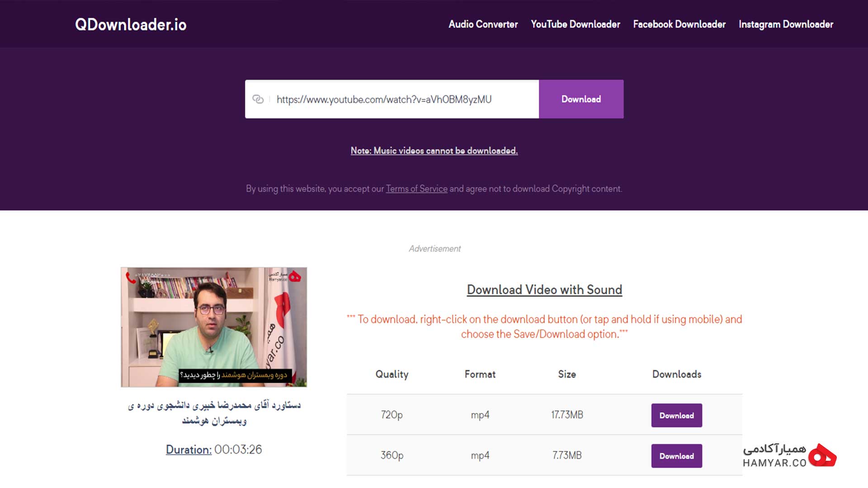Viewport: 868px width, 488px height.
Task: Select the Persian video title text
Action: (214, 413)
